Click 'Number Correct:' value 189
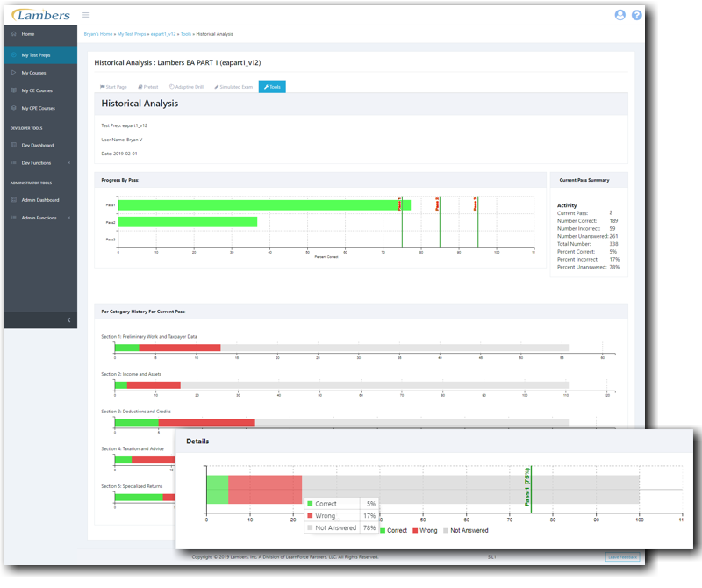This screenshot has height=588, width=702. click(x=613, y=221)
